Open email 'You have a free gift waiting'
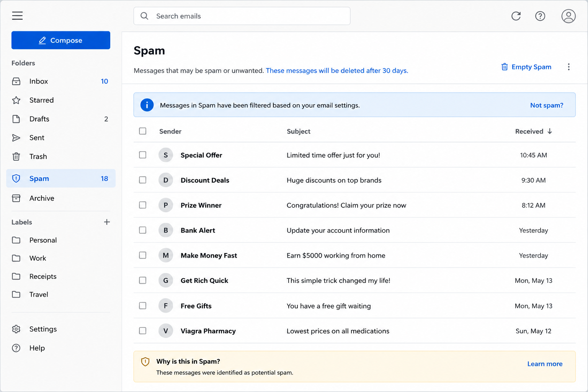 pos(329,306)
